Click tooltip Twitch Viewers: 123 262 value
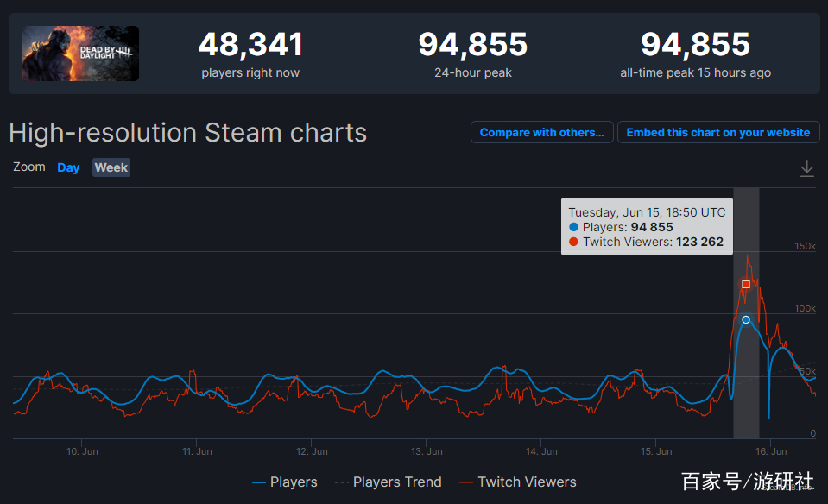Image resolution: width=828 pixels, height=504 pixels. (654, 243)
